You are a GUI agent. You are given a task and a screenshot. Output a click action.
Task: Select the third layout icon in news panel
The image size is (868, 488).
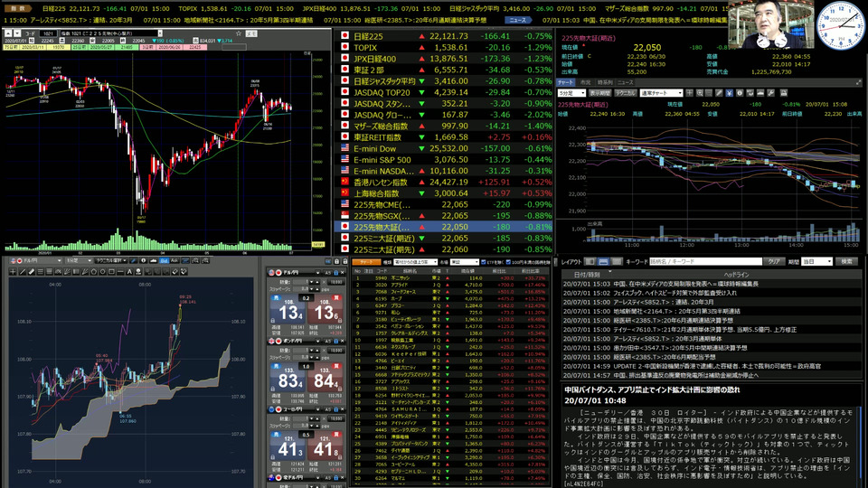point(617,261)
